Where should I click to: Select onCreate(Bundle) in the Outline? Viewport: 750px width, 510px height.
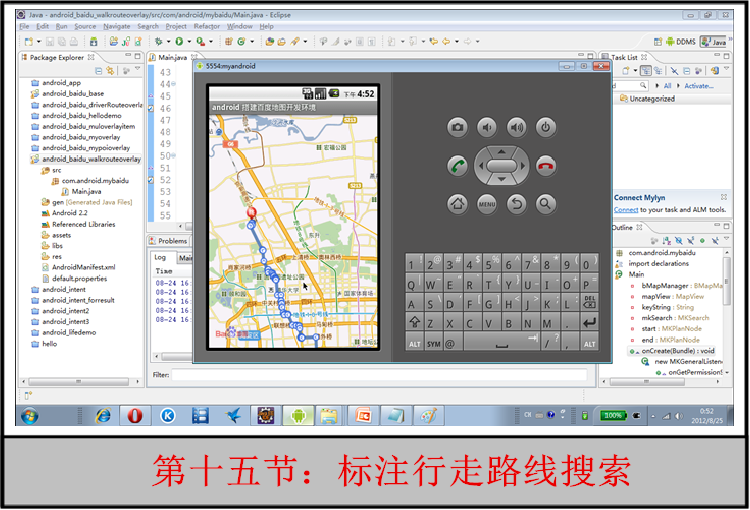[x=678, y=351]
